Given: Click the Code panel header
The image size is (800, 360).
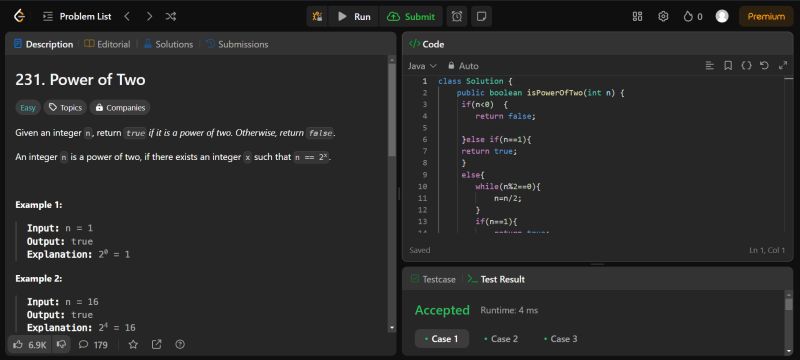Looking at the screenshot, I should tap(427, 44).
